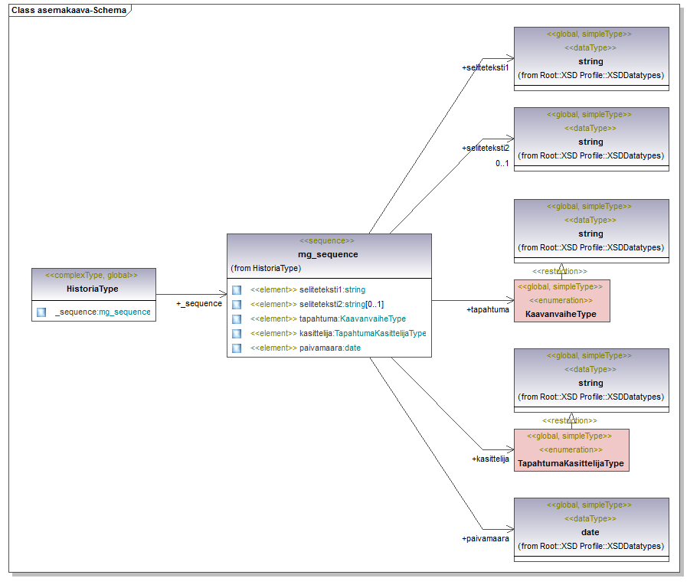Click the attribute icon inside HistoriaType

[x=41, y=312]
